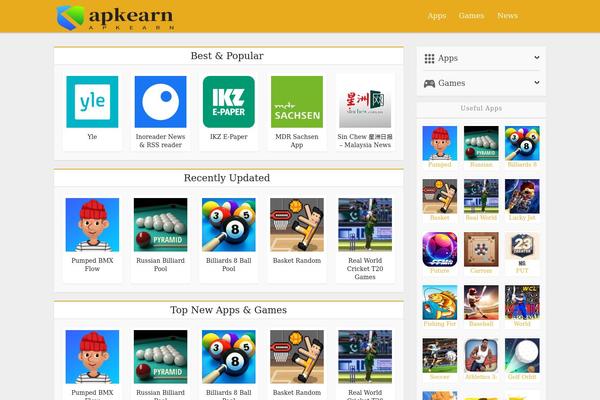Select Carrom icon in Useful Apps
The image size is (600, 400).
pyautogui.click(x=481, y=249)
